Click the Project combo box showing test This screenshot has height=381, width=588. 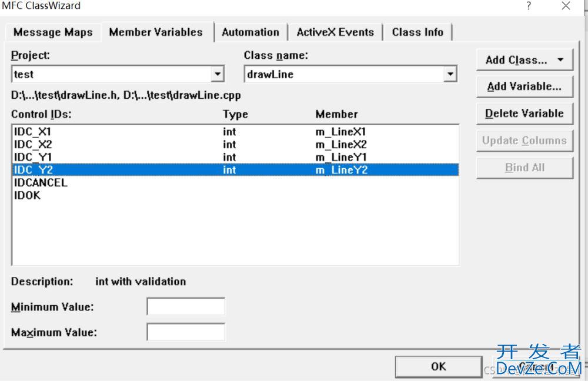point(118,74)
